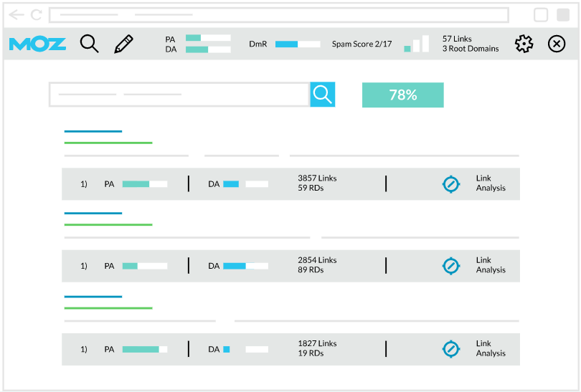Click the DmR meter bar in toolbar
The height and width of the screenshot is (392, 581).
[298, 44]
